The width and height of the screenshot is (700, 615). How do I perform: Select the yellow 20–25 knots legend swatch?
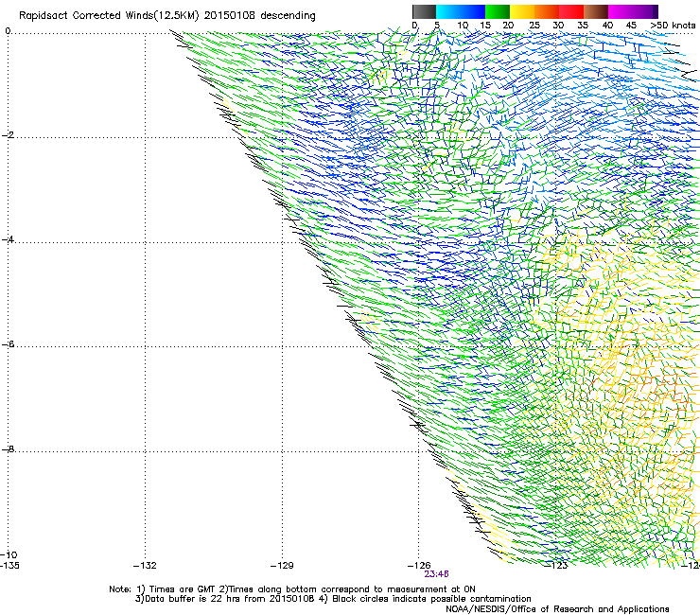(522, 11)
